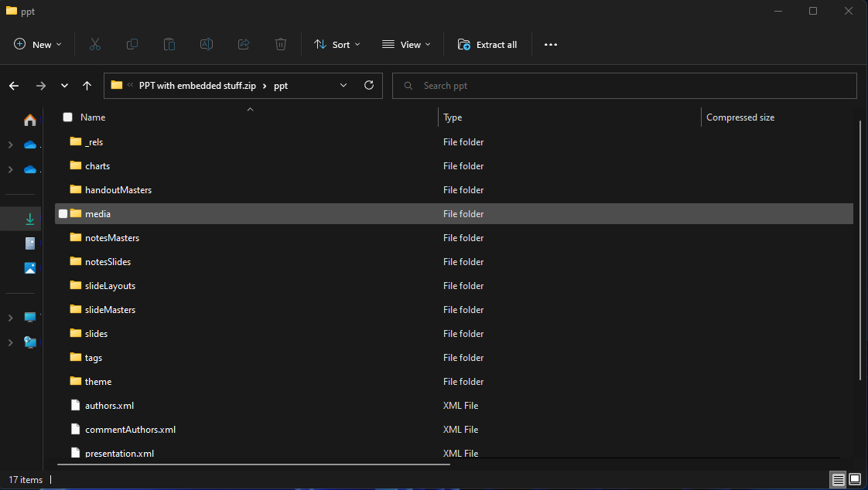Open Downloads in the navigation pane
The height and width of the screenshot is (490, 868).
click(x=30, y=219)
